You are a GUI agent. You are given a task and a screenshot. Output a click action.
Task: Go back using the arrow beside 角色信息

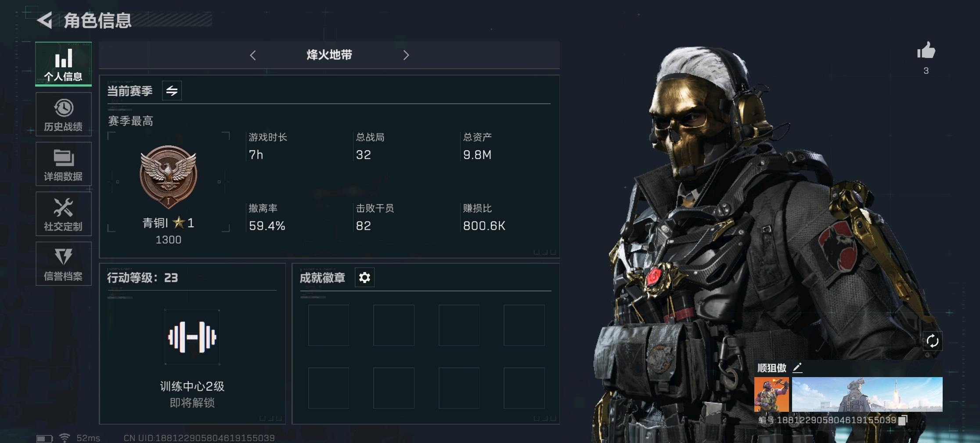(x=44, y=20)
